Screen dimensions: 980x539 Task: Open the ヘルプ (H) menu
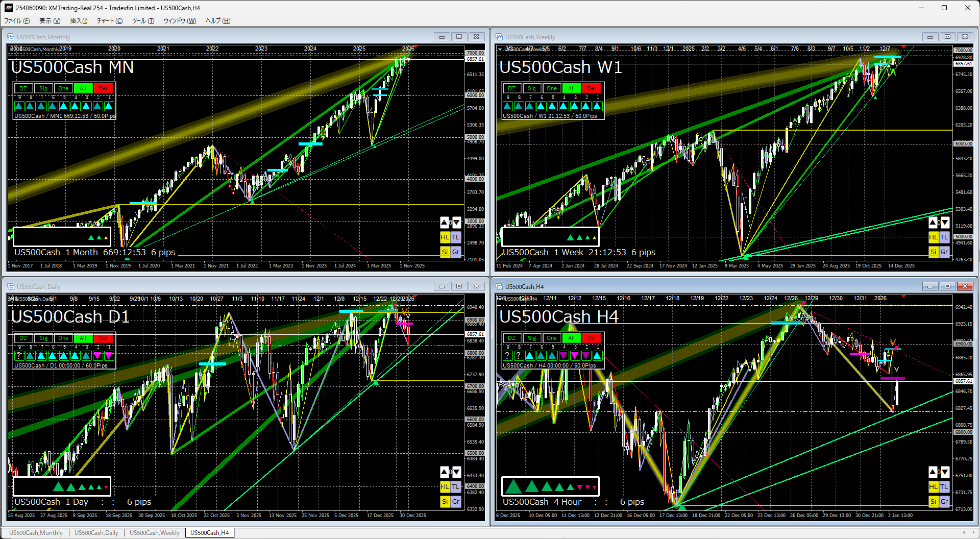point(218,21)
